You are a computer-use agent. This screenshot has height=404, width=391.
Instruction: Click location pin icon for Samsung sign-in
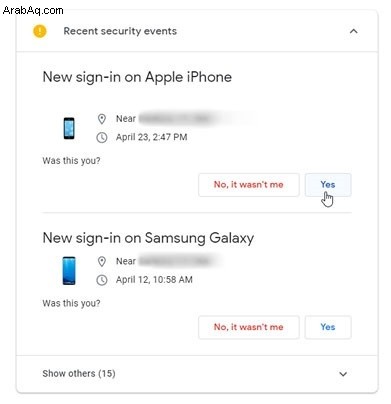[x=102, y=261]
